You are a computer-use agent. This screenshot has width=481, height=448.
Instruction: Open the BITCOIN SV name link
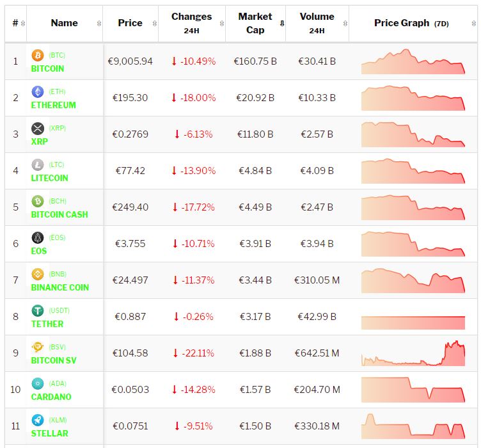coord(54,360)
